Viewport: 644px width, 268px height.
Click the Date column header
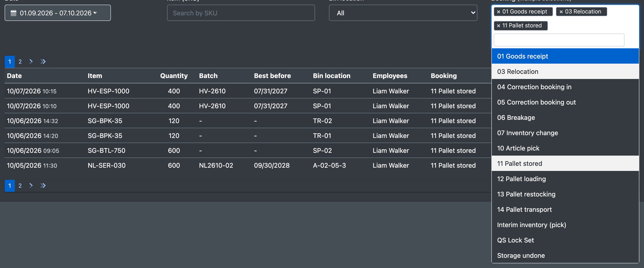pyautogui.click(x=14, y=76)
